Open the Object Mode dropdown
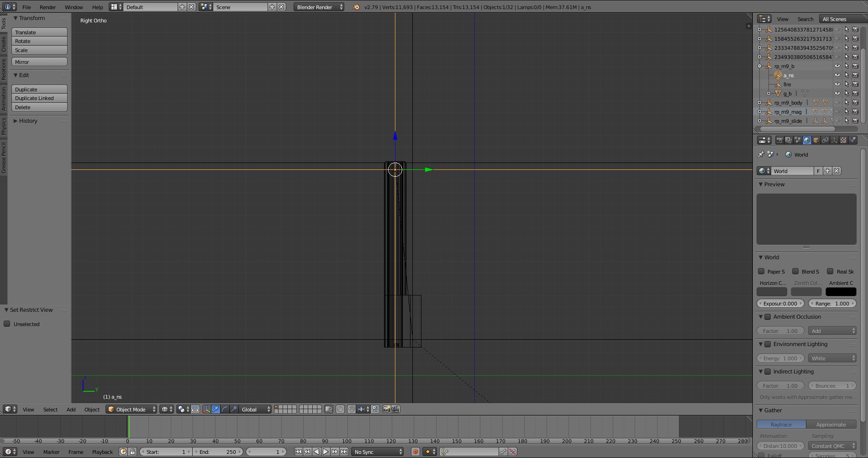The height and width of the screenshot is (458, 868). click(131, 409)
